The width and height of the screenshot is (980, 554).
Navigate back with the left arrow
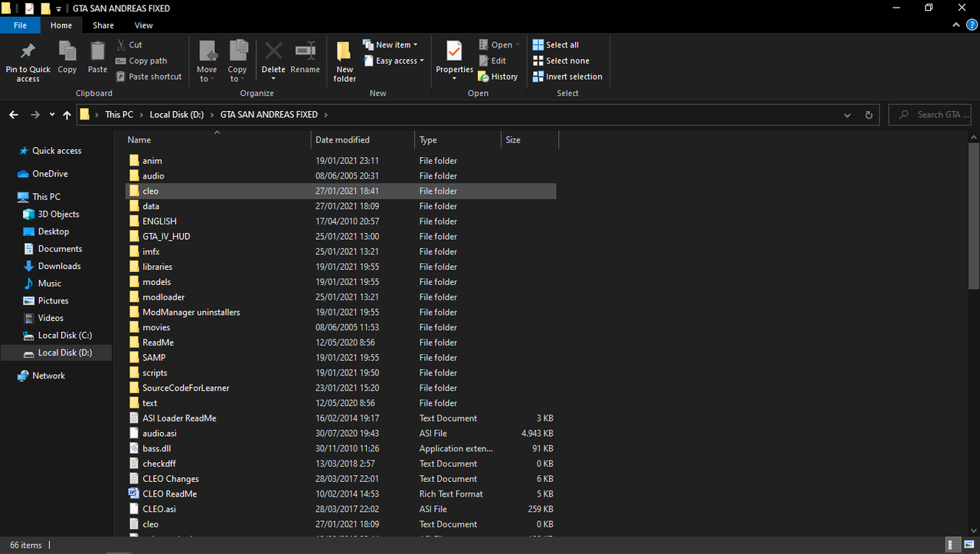tap(14, 115)
